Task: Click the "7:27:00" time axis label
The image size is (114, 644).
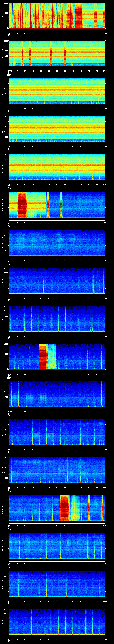Action: 9,109
